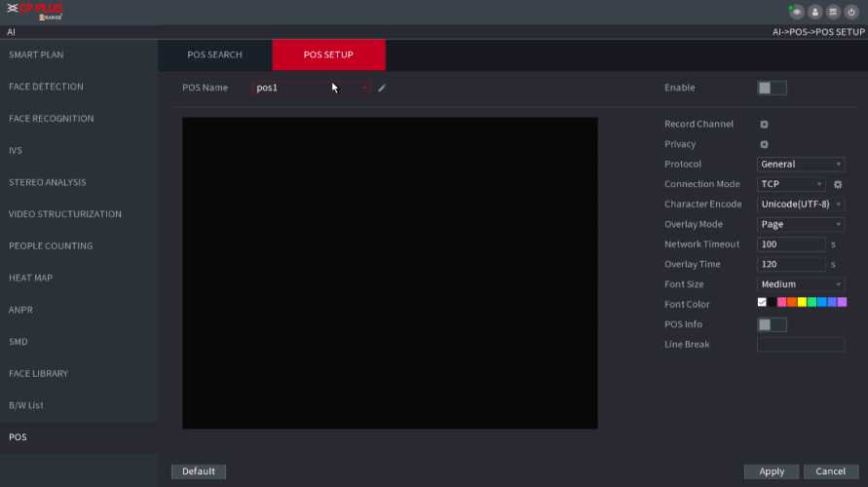Toggle the POS Info switch
868x487 pixels.
pyautogui.click(x=771, y=324)
